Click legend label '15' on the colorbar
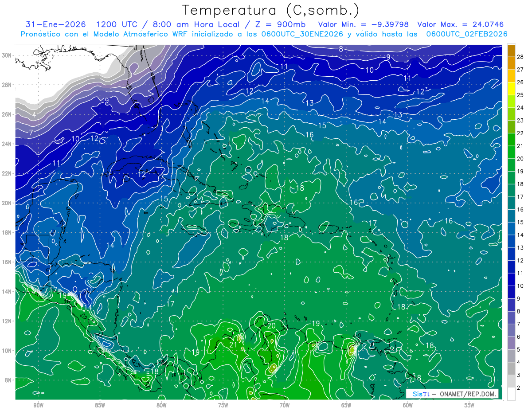This screenshot has height=411, width=532. 520,222
